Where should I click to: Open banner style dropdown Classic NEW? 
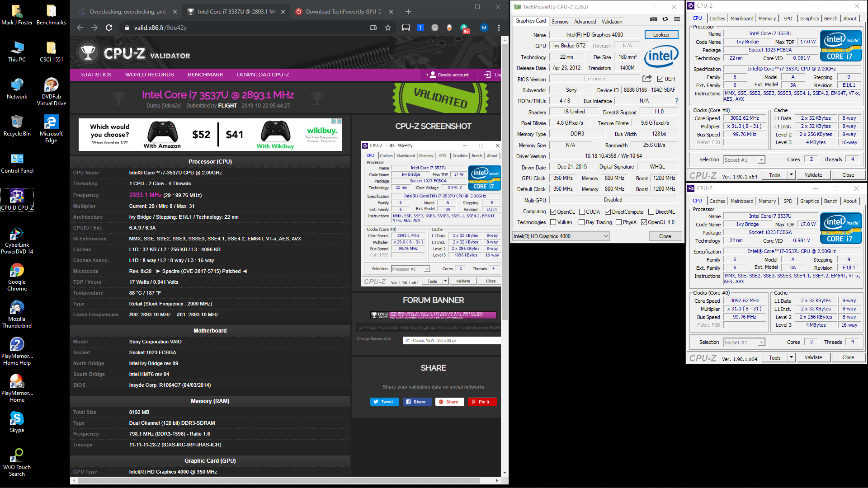point(451,340)
